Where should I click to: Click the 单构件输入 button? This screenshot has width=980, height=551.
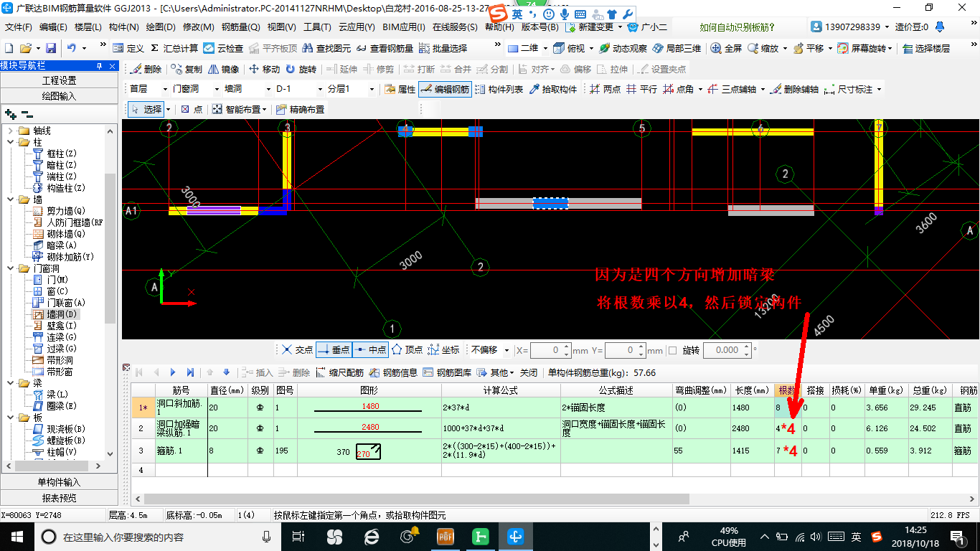[59, 482]
